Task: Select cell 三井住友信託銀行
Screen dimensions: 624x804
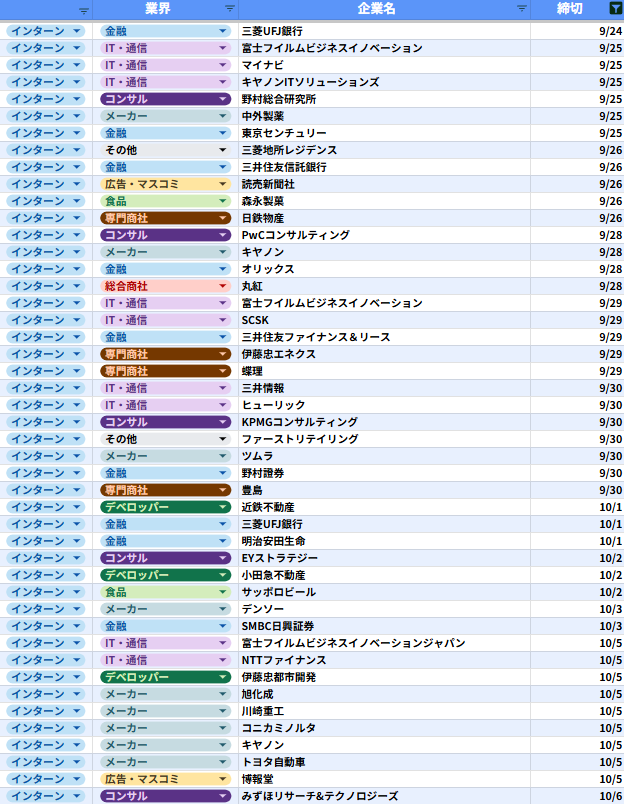Action: click(x=385, y=167)
